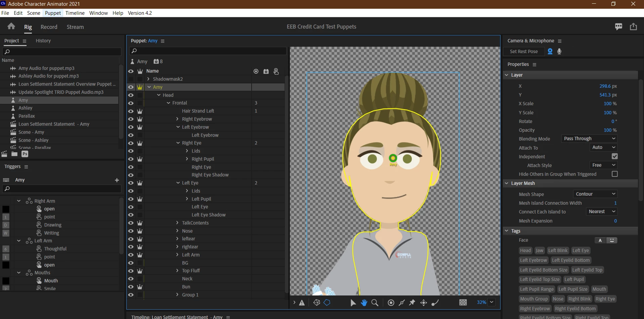Open the History panel tab
Image resolution: width=644 pixels, height=319 pixels.
pos(43,41)
